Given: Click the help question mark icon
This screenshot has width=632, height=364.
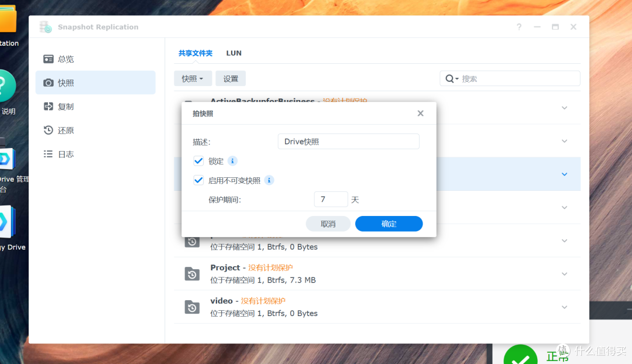Looking at the screenshot, I should coord(518,27).
